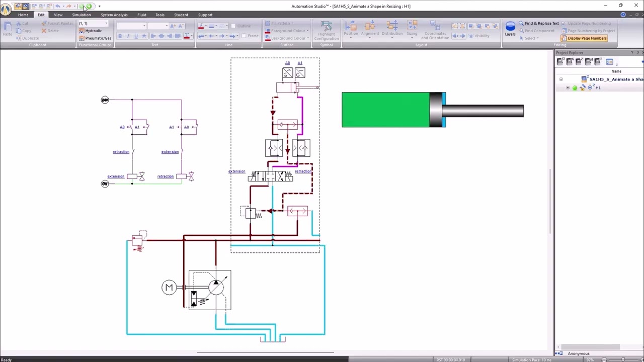Click the checklist view icon in Project Explorer
This screenshot has width=644, height=362.
609,62
